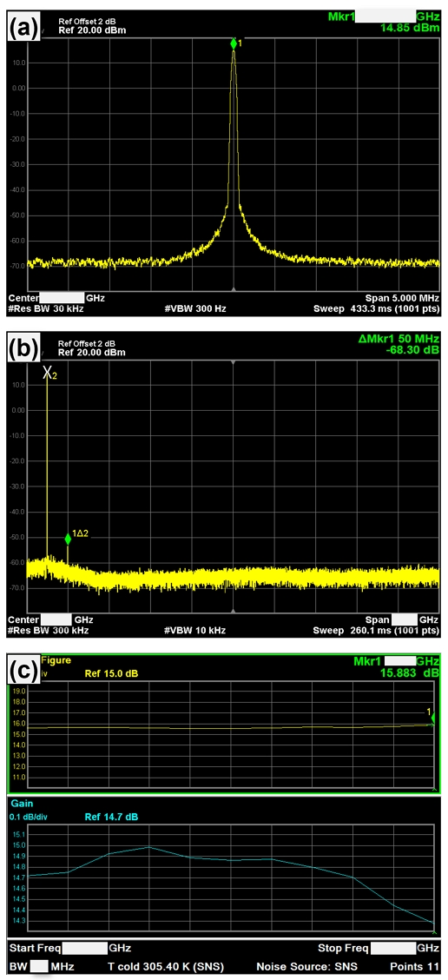Click 'Sweep 433.3 ms (1001 pts)' text
Viewport: 448px width, 980px height.
tap(377, 308)
